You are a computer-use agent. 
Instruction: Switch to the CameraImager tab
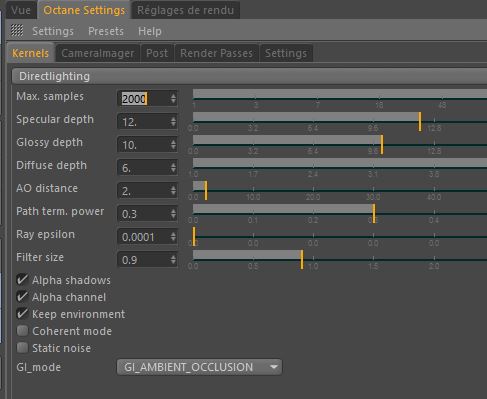coord(98,53)
